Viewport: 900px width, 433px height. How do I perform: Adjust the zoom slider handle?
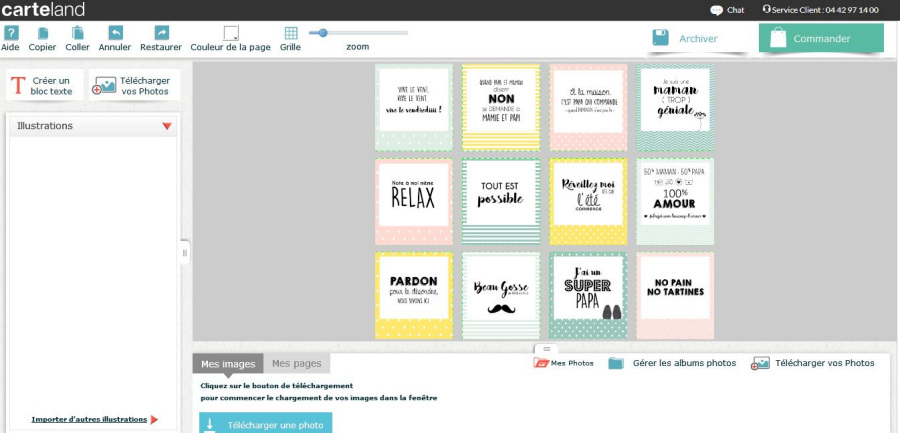[322, 33]
